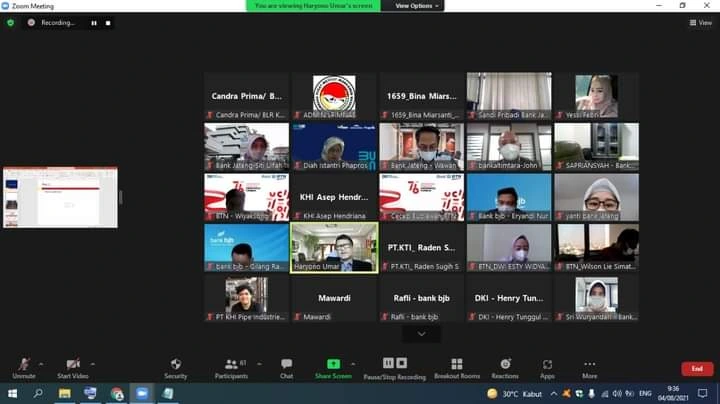The width and height of the screenshot is (720, 404).
Task: Stop recording via top-left stop button
Action: (x=108, y=22)
